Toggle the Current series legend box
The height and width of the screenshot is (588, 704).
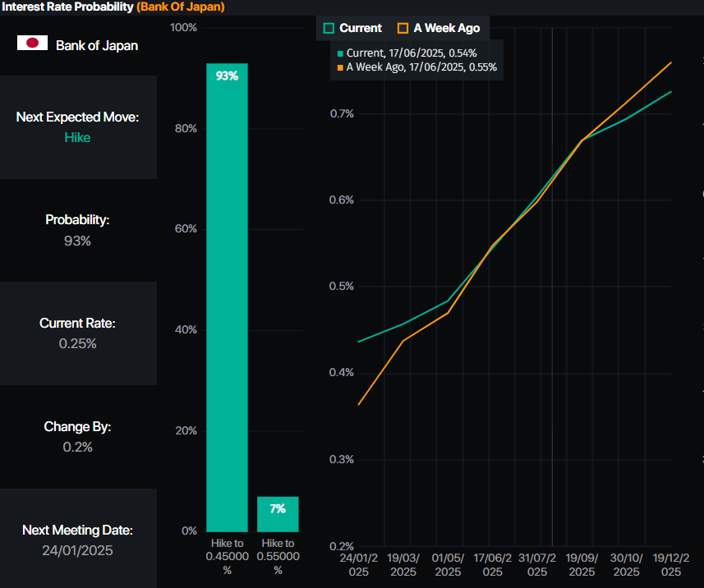329,28
